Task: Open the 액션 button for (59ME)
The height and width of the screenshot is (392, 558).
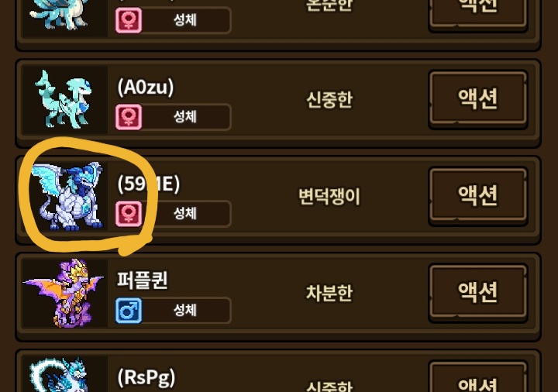Action: (477, 196)
